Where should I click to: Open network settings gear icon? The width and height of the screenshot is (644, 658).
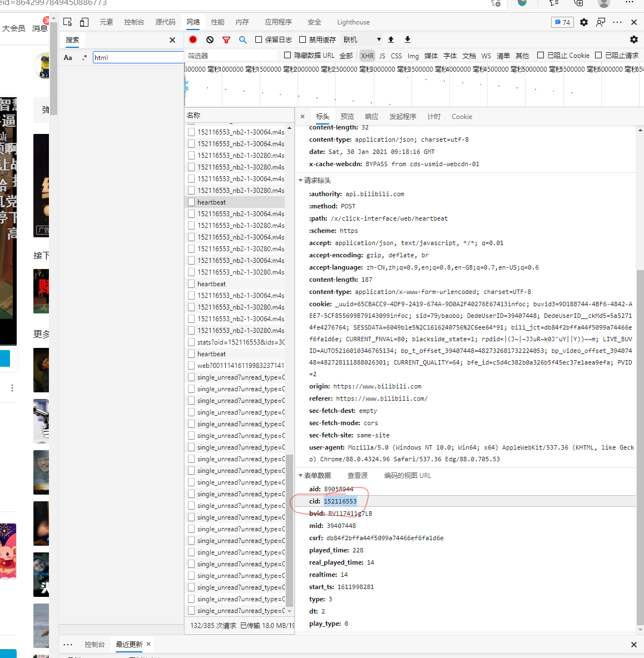point(634,39)
